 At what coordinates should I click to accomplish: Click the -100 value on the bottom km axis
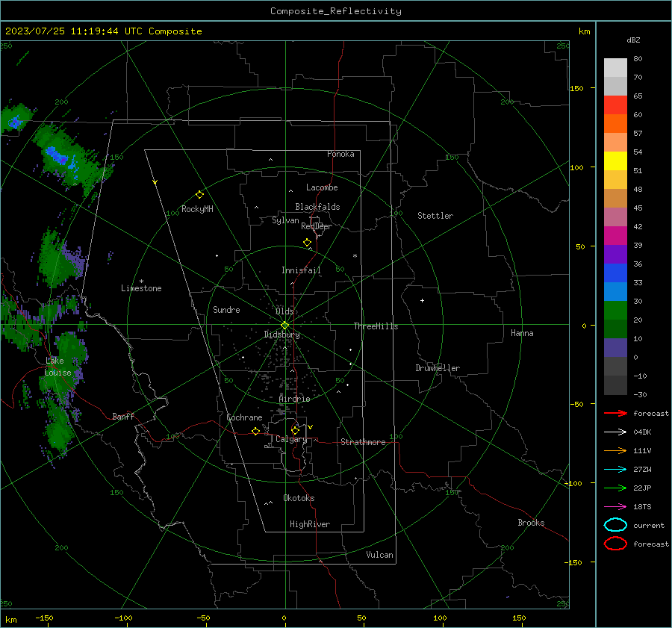point(123,618)
